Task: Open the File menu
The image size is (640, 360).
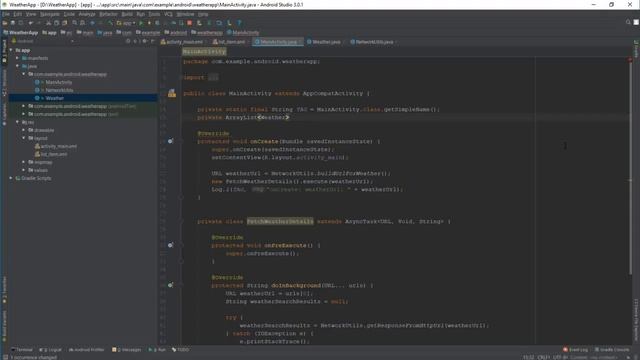Action: (6, 14)
